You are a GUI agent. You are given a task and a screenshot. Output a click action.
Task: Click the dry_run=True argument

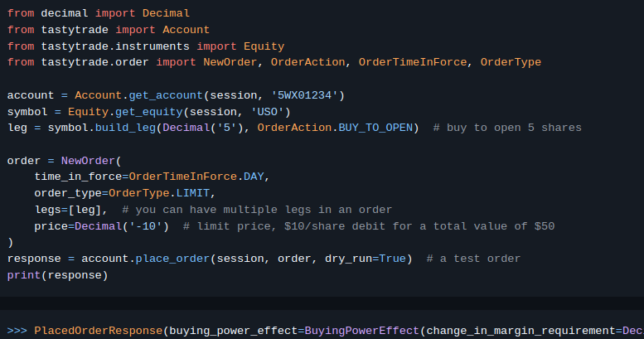pos(366,259)
